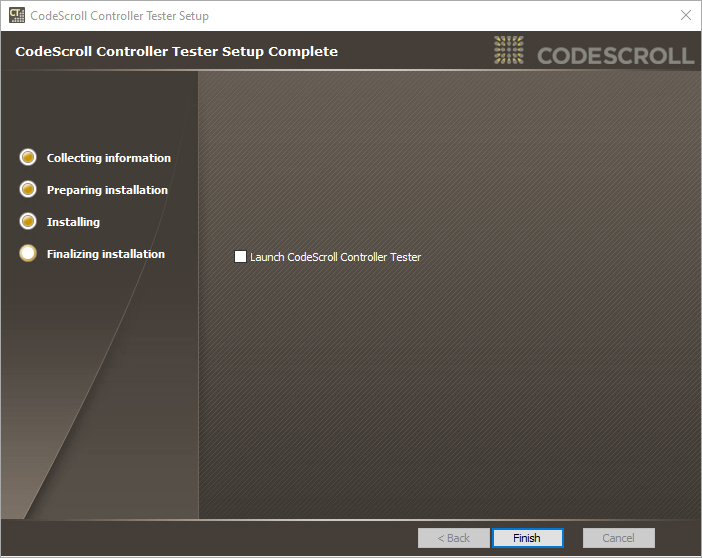Click the Preparing installation step bullet
The image size is (702, 558).
pyautogui.click(x=28, y=189)
